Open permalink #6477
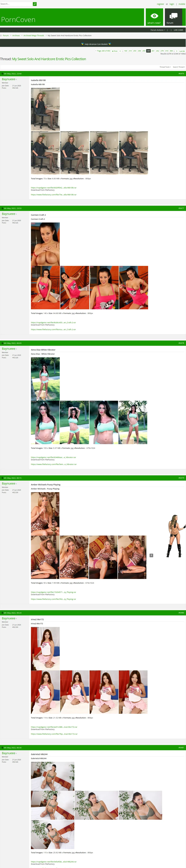 181,208
